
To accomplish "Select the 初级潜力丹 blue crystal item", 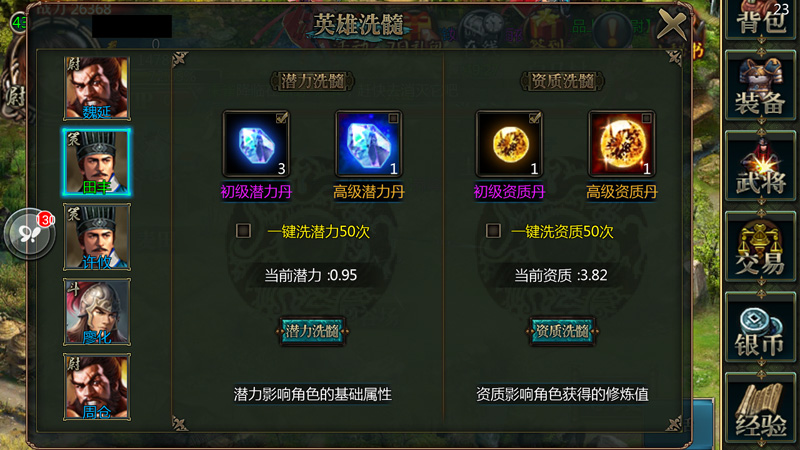I will point(256,144).
